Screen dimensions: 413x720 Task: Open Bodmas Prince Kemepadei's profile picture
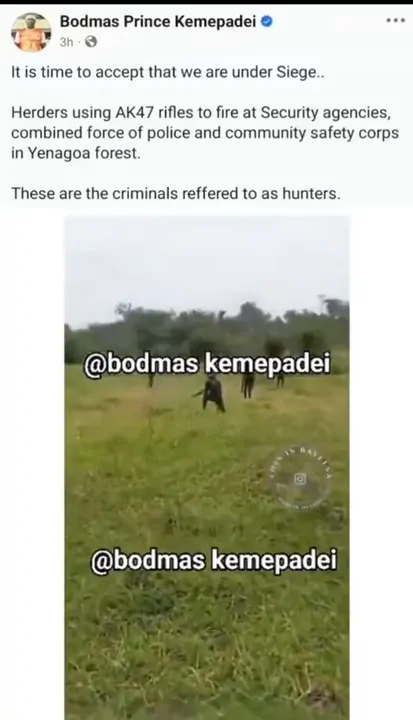pyautogui.click(x=31, y=32)
